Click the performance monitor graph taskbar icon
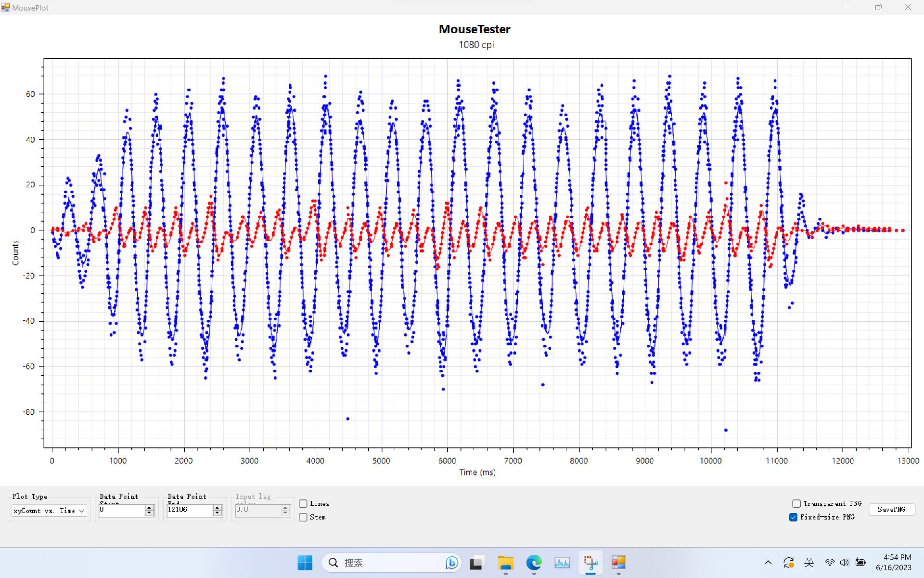The height and width of the screenshot is (578, 924). pyautogui.click(x=562, y=563)
